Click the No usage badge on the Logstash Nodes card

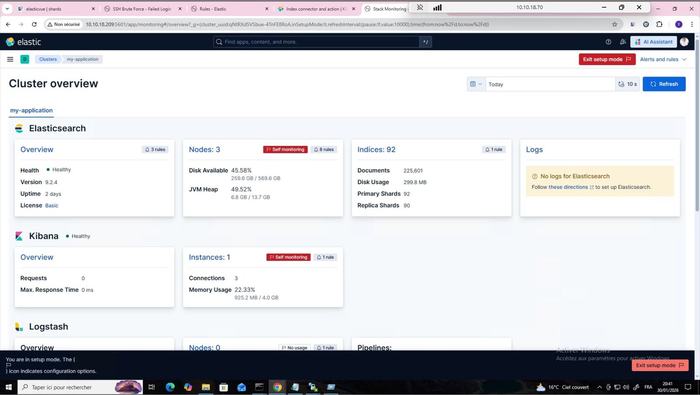(295, 347)
